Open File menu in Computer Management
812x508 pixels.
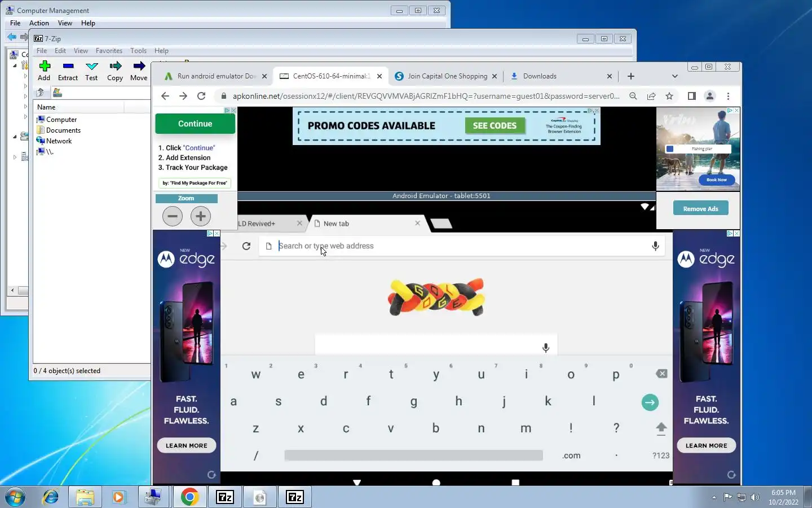tap(15, 23)
